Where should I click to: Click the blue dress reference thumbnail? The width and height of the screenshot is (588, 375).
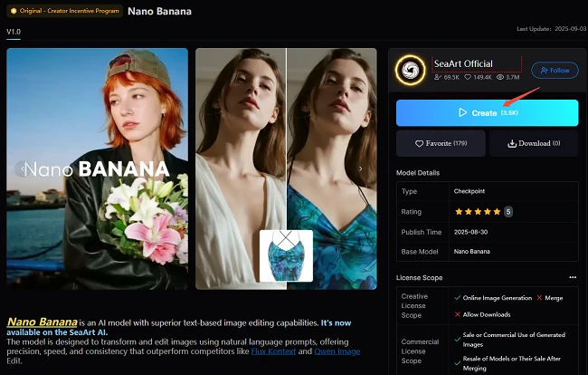[x=286, y=255]
